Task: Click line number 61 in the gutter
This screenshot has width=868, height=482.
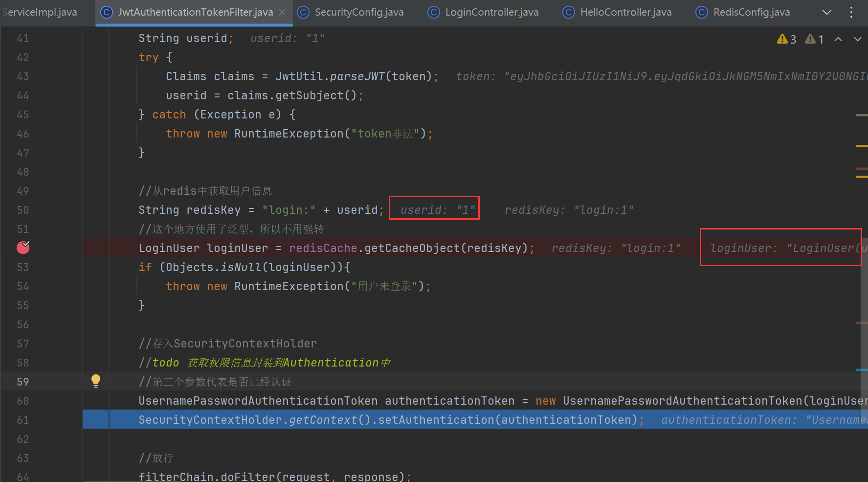Action: click(x=23, y=420)
